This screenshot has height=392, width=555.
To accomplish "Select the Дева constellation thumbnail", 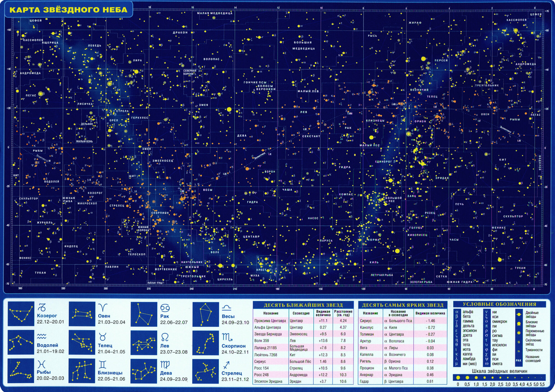I will pyautogui.click(x=144, y=371).
